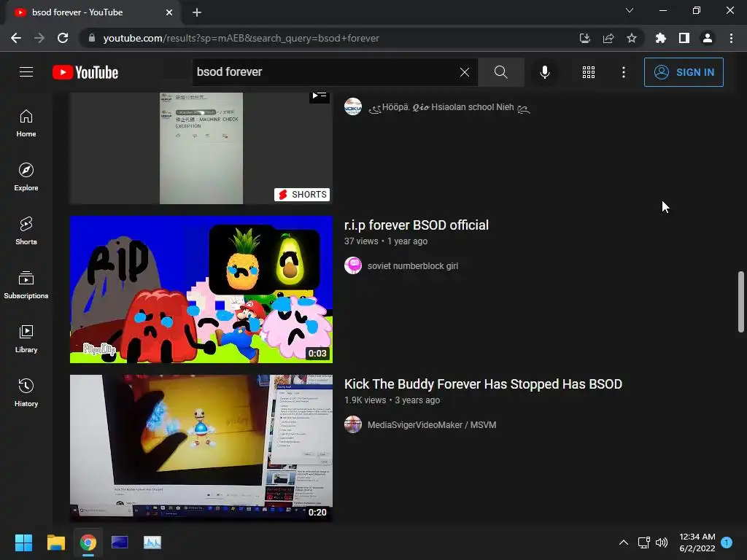Open History in the sidebar
Screen dimensions: 747x560
(x=26, y=392)
